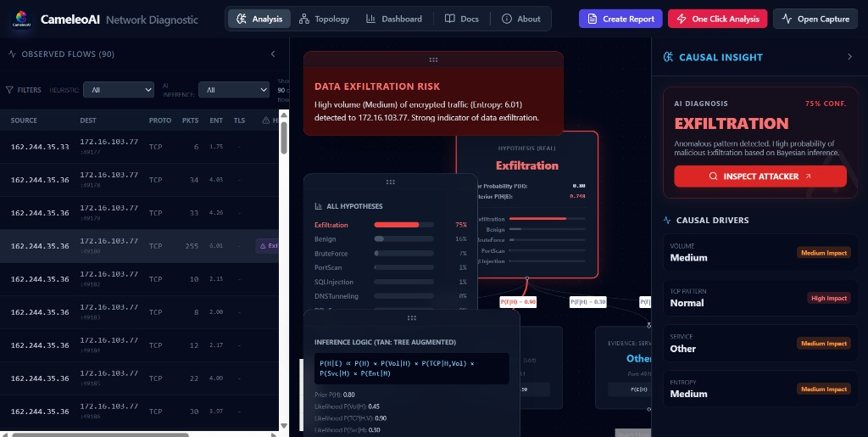Click the Evidence Service Other node
The image size is (868, 437).
coord(623,367)
